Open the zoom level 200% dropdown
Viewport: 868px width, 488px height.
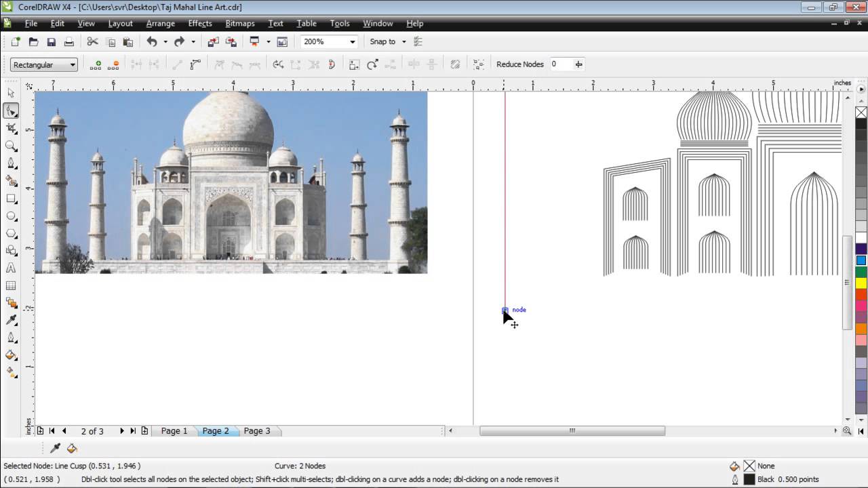[352, 42]
